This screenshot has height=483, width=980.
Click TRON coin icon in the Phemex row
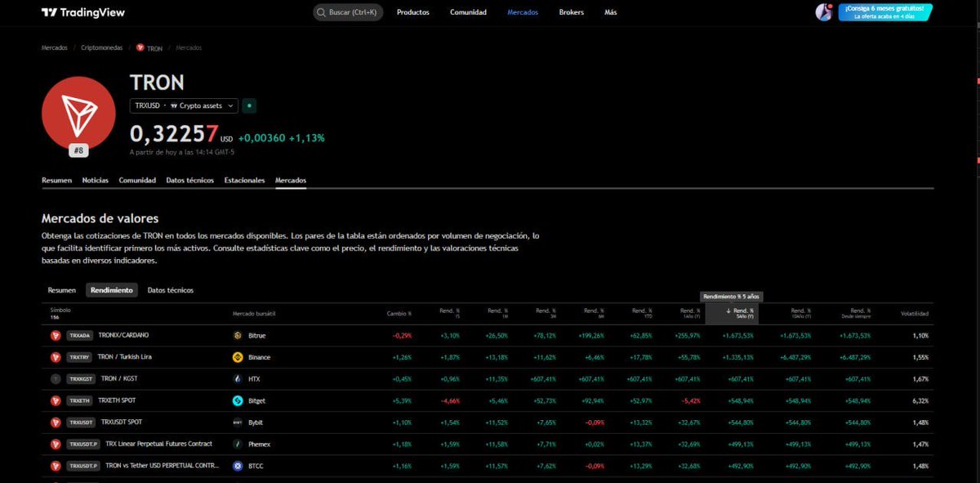[56, 444]
